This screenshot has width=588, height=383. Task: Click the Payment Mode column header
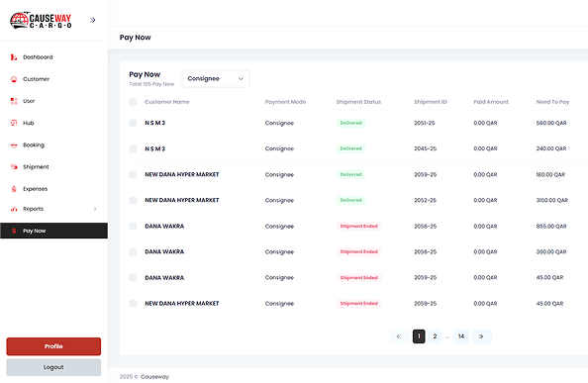285,102
